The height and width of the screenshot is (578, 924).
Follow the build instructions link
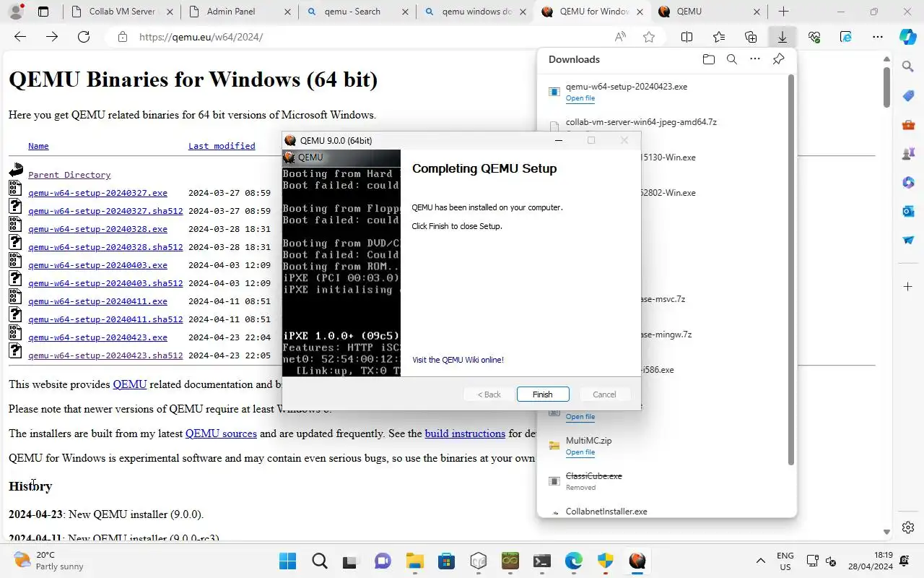coord(465,433)
